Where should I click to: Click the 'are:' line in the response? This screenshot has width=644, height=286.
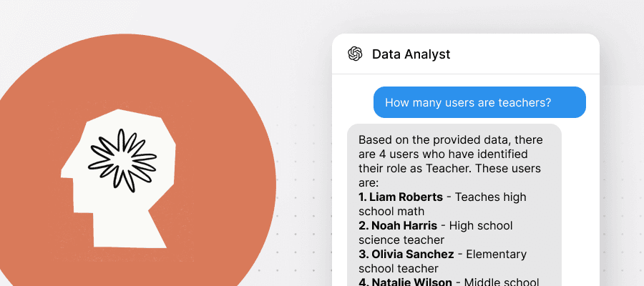click(368, 183)
